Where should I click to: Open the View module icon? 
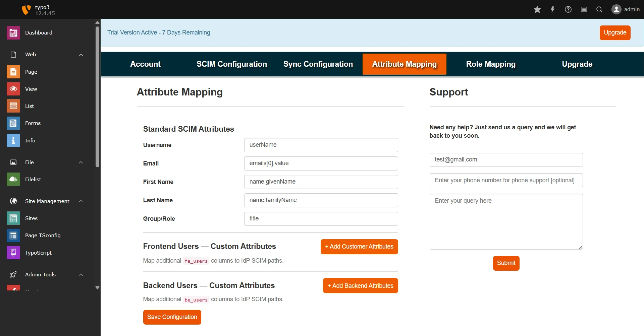click(x=13, y=89)
